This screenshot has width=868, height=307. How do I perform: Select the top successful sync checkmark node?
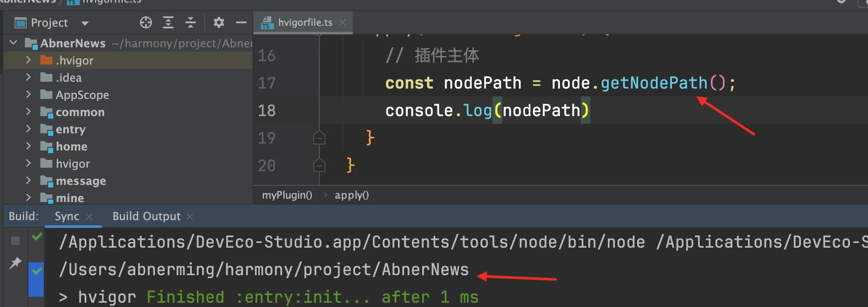(x=37, y=236)
